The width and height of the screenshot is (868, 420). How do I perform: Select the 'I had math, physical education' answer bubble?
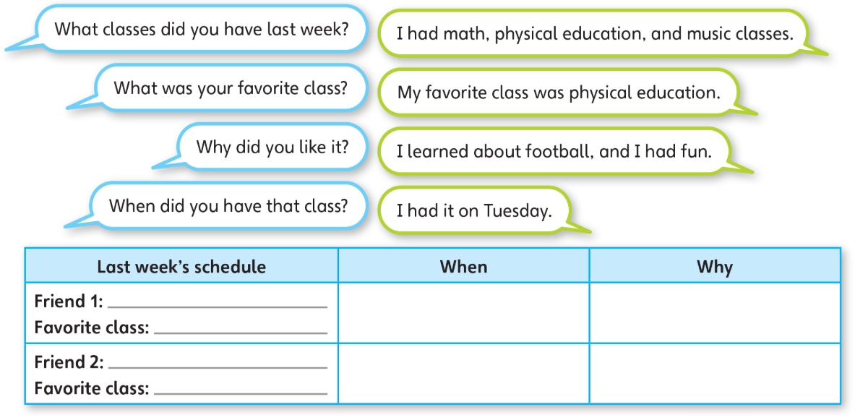(x=594, y=33)
